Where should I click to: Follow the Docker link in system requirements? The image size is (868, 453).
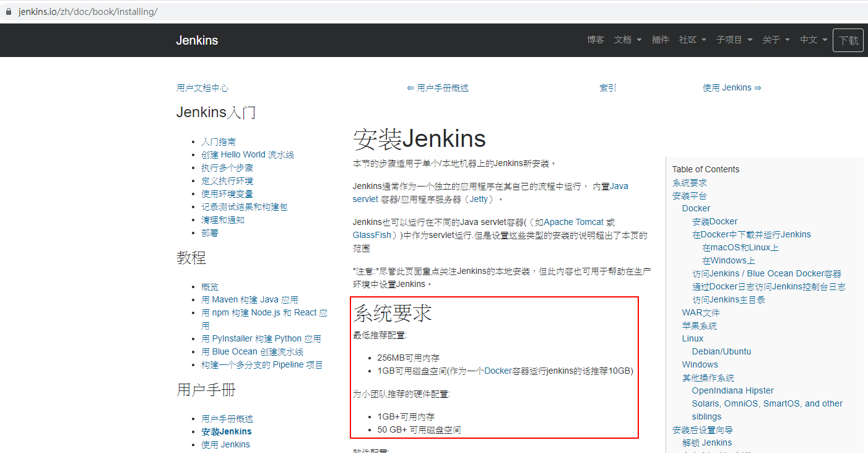[498, 371]
